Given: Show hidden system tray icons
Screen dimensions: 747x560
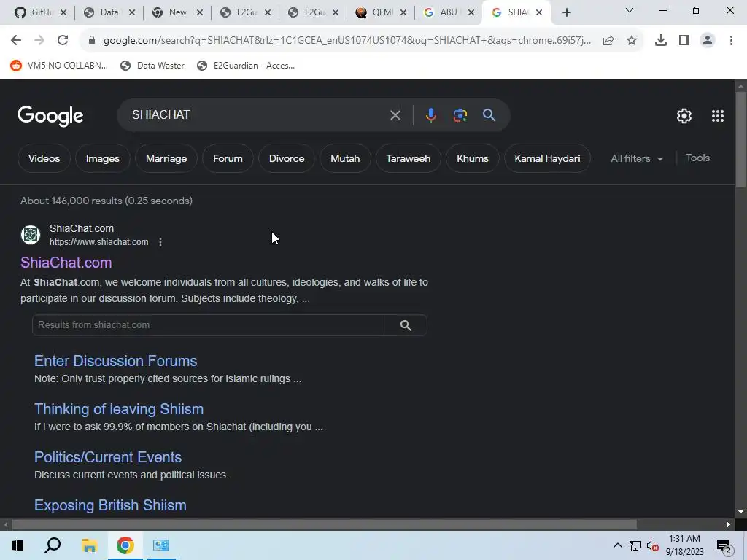Looking at the screenshot, I should pyautogui.click(x=617, y=545).
